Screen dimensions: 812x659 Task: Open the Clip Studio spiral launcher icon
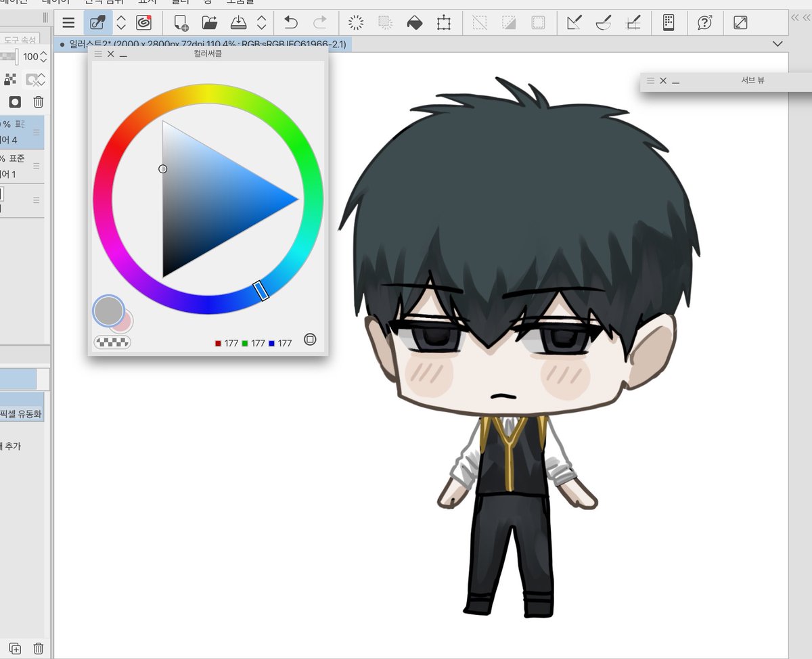point(143,23)
